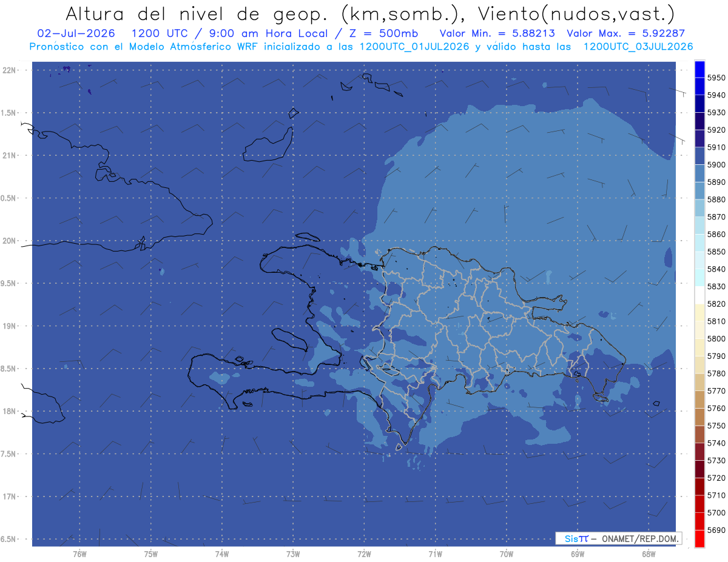Click the '5850' legend value
Image resolution: width=728 pixels, height=562 pixels.
tap(716, 252)
